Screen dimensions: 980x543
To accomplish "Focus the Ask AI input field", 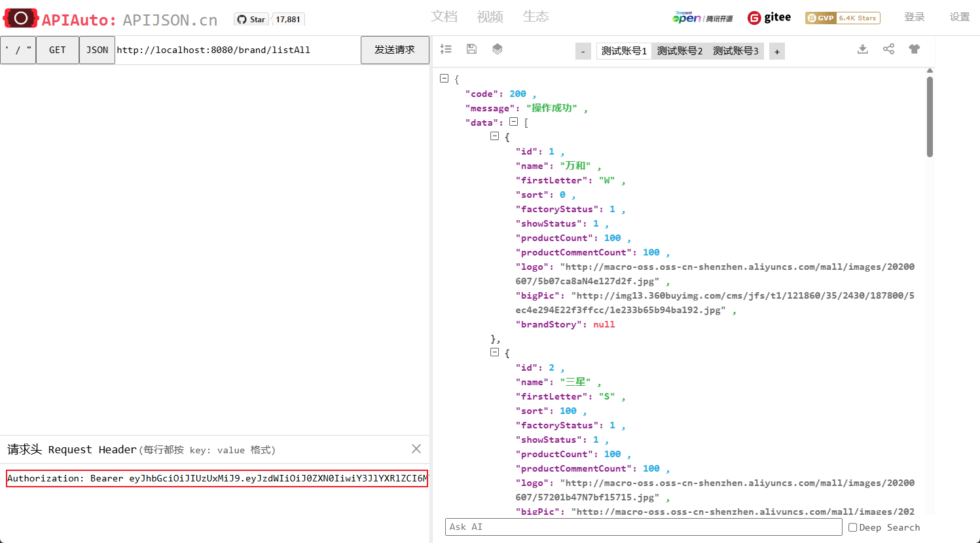I will coord(643,527).
